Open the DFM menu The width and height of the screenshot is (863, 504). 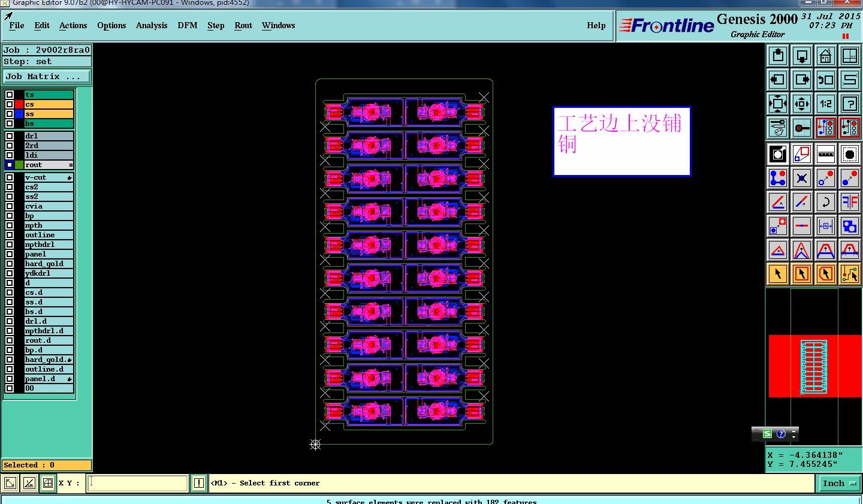(188, 25)
